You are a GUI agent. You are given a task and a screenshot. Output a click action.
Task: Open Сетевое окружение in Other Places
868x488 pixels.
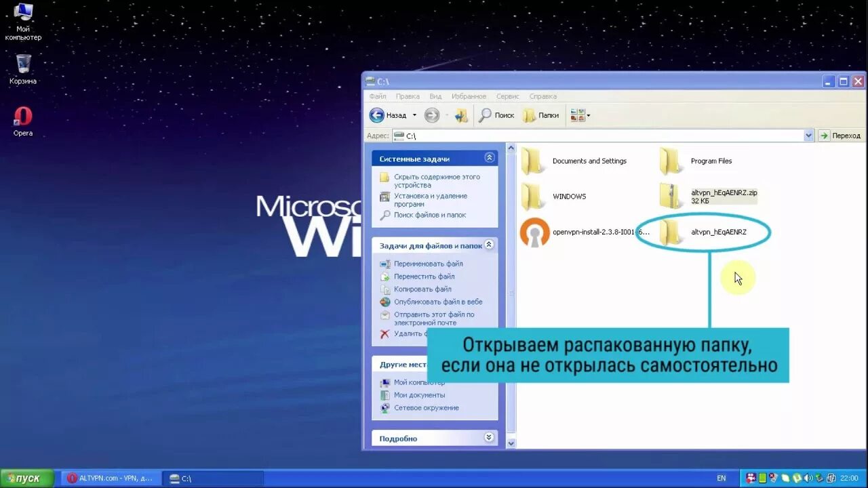426,408
